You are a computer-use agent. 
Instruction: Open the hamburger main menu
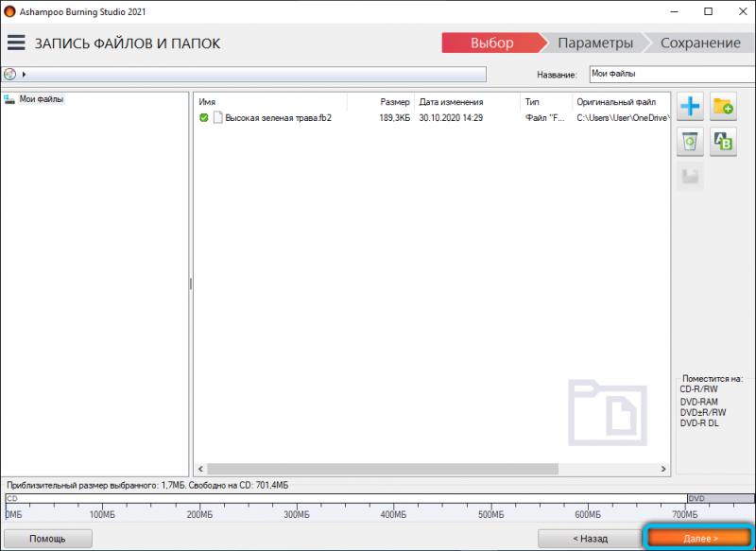pyautogui.click(x=16, y=43)
